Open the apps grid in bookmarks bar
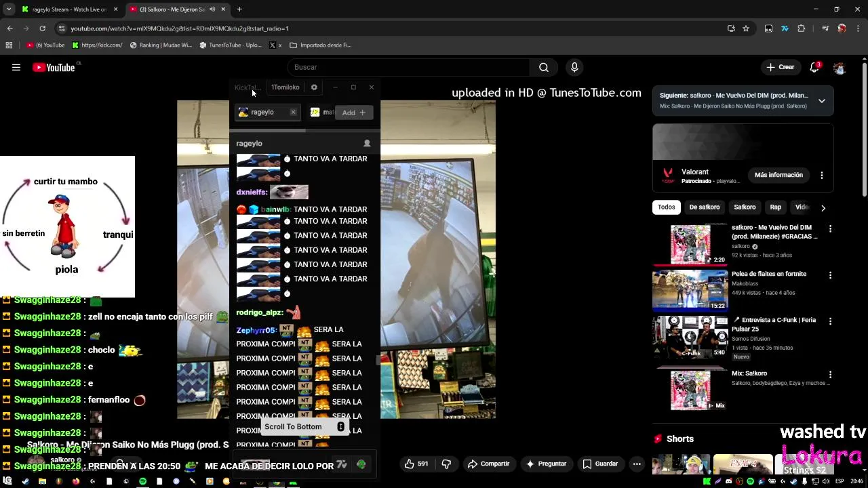Image resolution: width=868 pixels, height=488 pixels. pos(9,45)
